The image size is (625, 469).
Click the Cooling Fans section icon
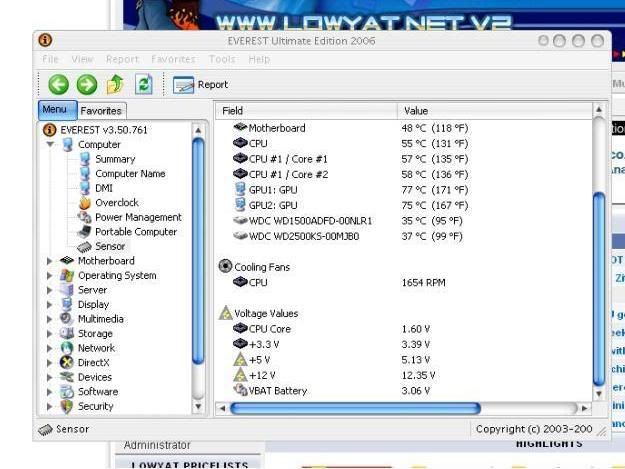point(225,267)
